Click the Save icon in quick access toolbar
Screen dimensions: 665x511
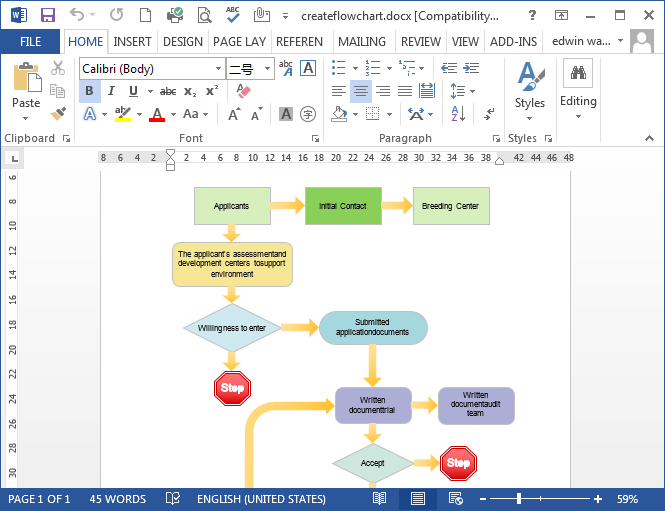click(47, 15)
